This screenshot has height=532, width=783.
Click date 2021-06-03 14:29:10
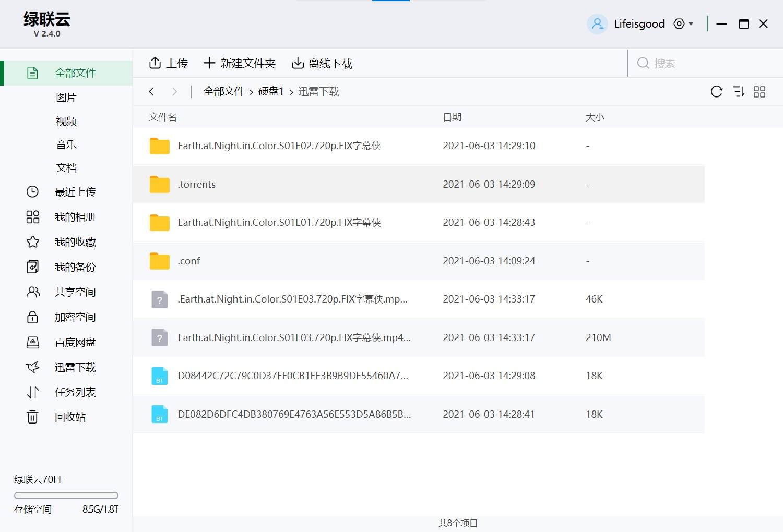tap(489, 146)
